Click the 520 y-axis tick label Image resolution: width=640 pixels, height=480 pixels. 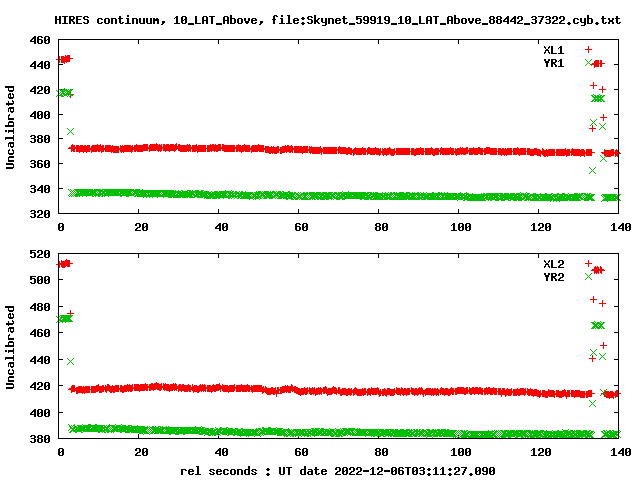coord(40,254)
